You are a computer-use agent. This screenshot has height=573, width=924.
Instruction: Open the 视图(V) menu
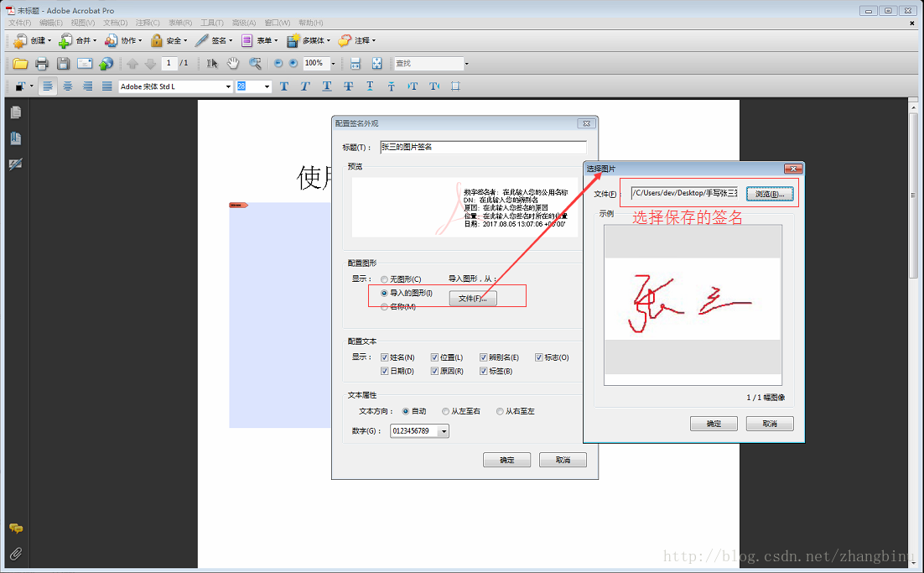point(82,23)
